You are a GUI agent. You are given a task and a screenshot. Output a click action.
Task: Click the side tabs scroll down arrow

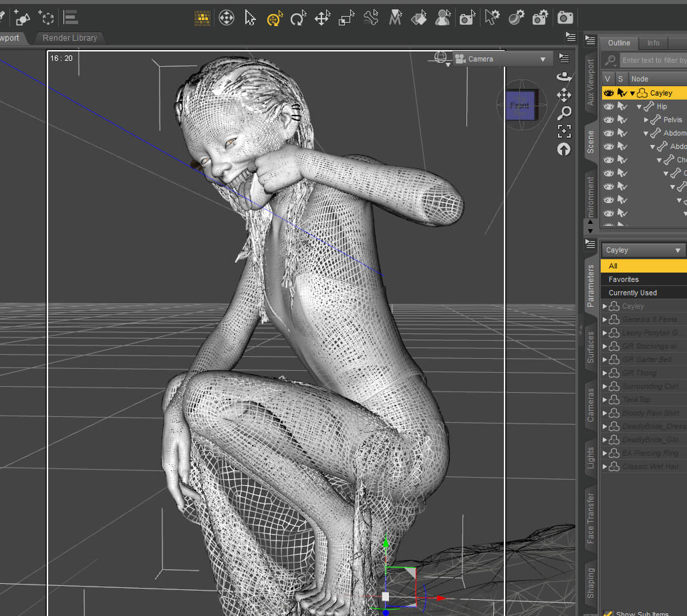(x=590, y=231)
